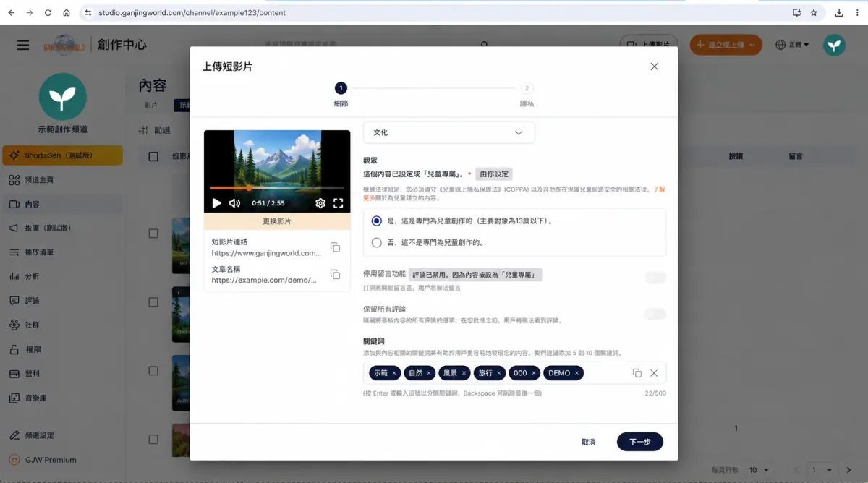The image size is (868, 483).
Task: Open video player settings gear
Action: click(320, 203)
